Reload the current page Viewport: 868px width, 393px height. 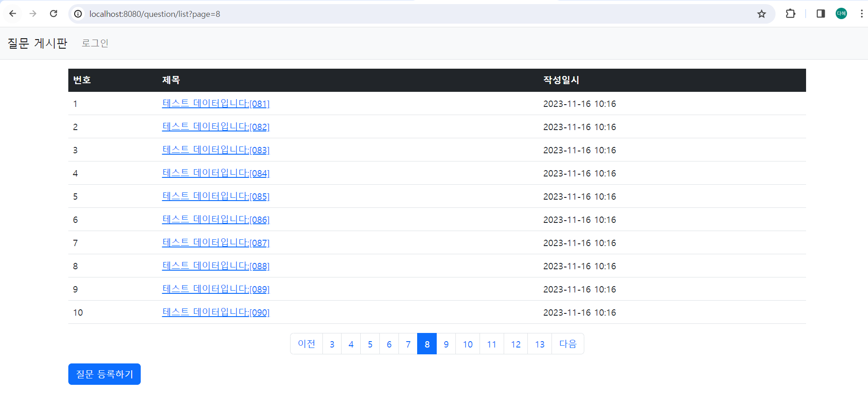point(53,14)
